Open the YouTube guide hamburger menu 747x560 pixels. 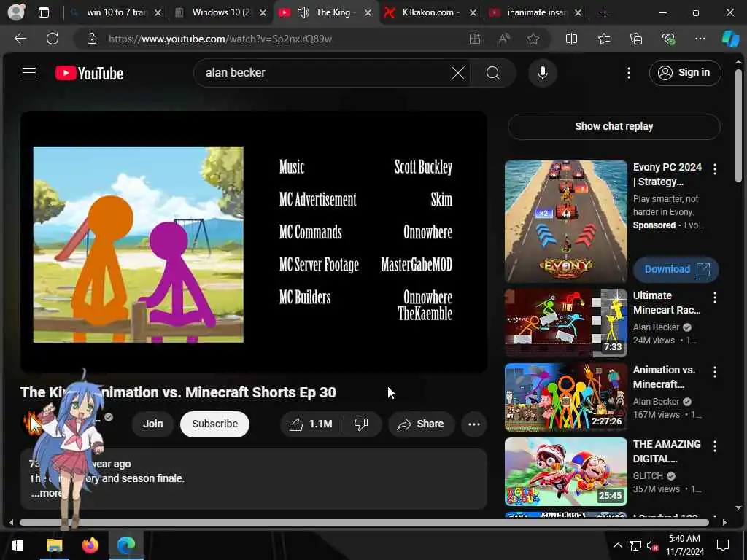pos(29,73)
